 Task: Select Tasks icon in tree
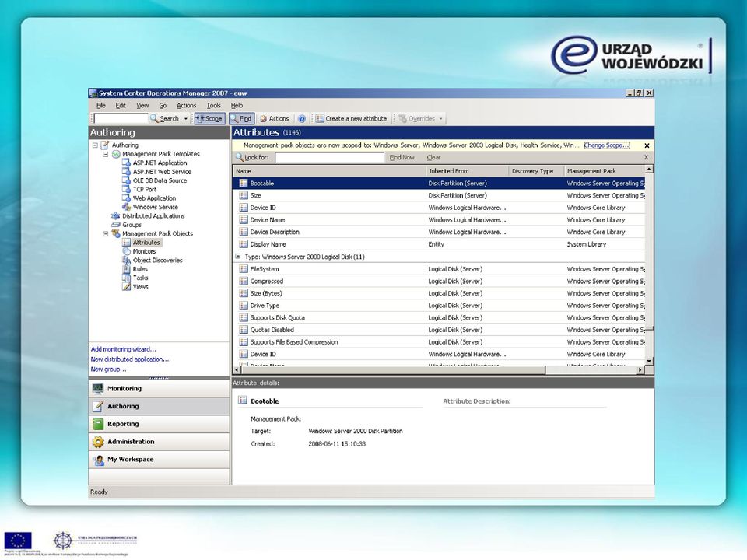126,278
